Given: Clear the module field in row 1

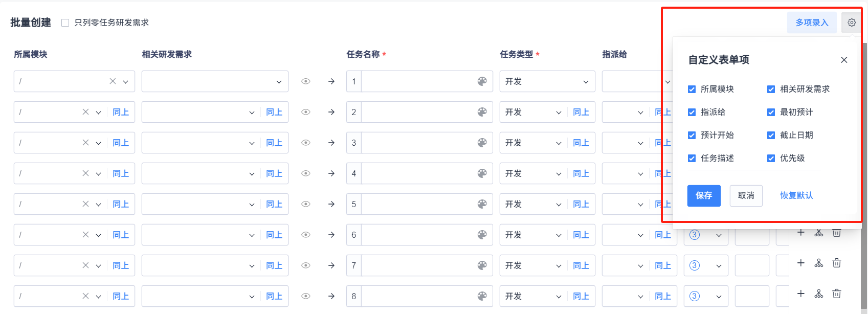Looking at the screenshot, I should click(x=113, y=81).
